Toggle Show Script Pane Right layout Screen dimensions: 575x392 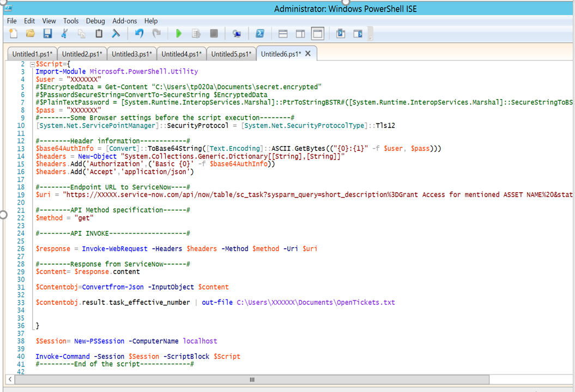tap(300, 33)
